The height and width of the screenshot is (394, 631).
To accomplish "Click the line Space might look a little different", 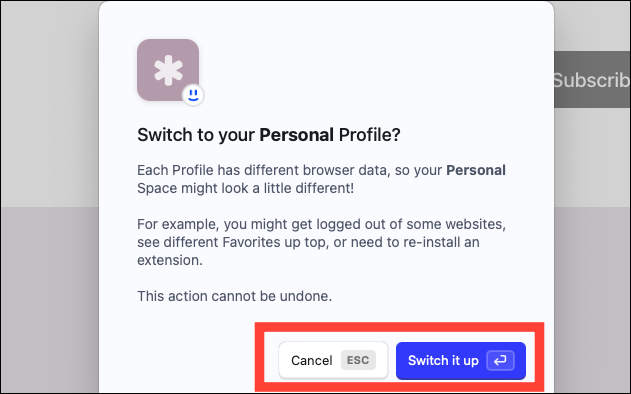I will (x=245, y=188).
